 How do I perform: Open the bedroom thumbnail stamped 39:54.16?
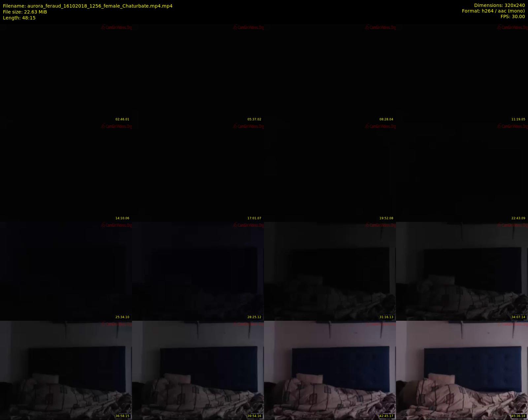(198, 370)
